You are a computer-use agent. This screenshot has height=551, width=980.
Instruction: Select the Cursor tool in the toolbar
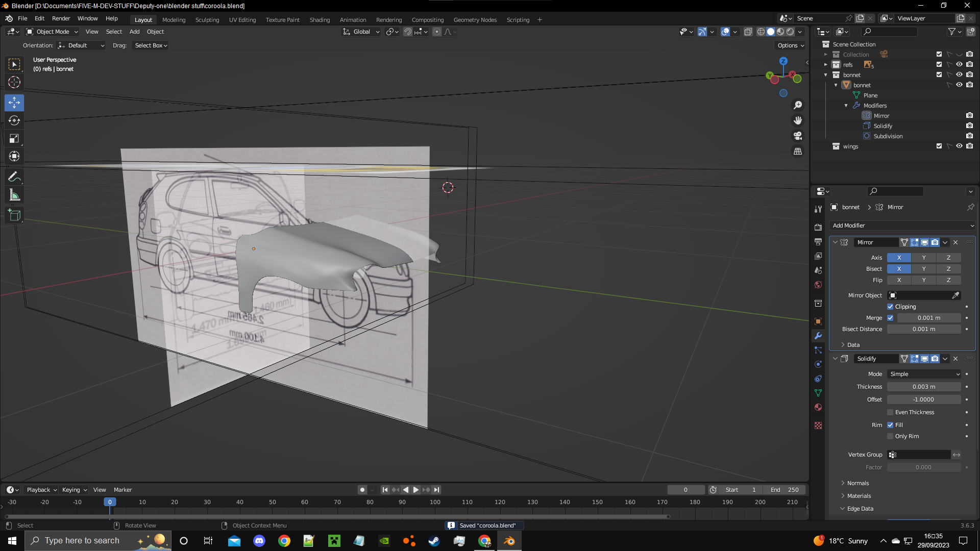(x=14, y=82)
